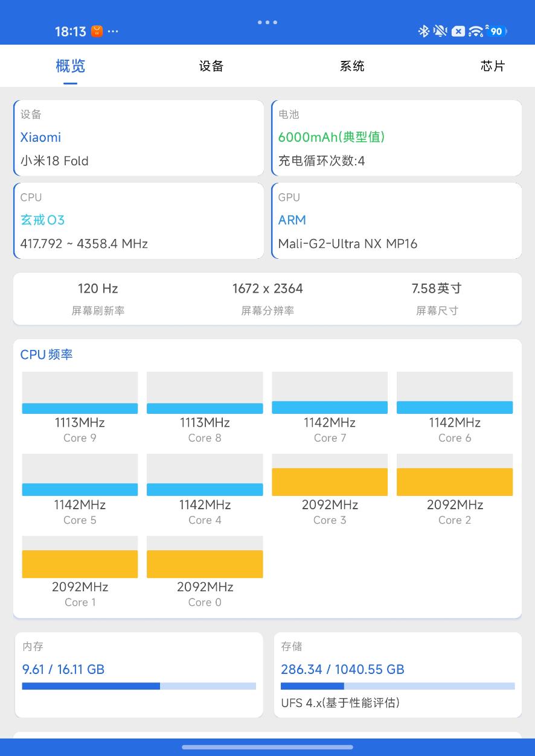Image resolution: width=535 pixels, height=756 pixels.
Task: Select the Core 9 frequency bar
Action: click(80, 393)
